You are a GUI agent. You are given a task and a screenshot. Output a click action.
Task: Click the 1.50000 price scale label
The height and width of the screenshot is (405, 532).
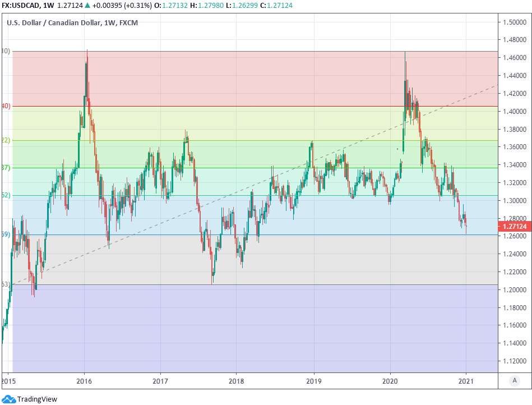pyautogui.click(x=514, y=22)
